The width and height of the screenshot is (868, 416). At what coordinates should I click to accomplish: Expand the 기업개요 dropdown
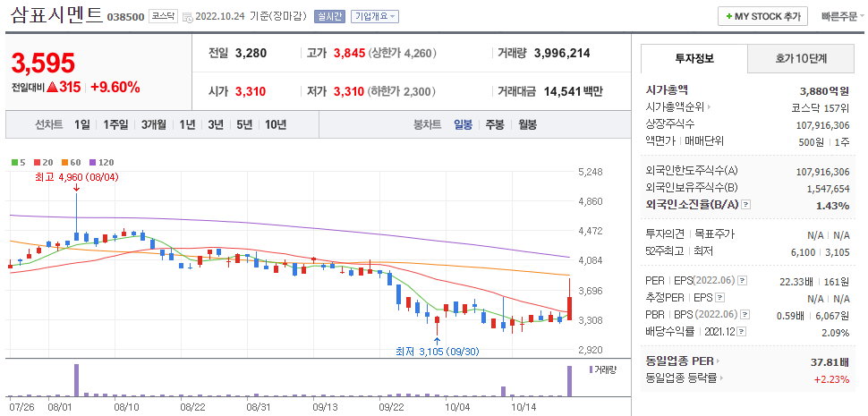(375, 17)
